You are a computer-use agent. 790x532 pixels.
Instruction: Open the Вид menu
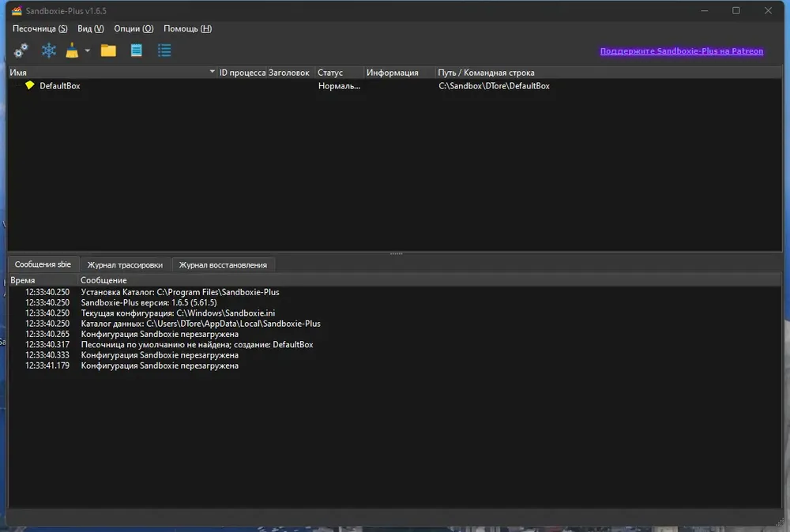(x=91, y=28)
